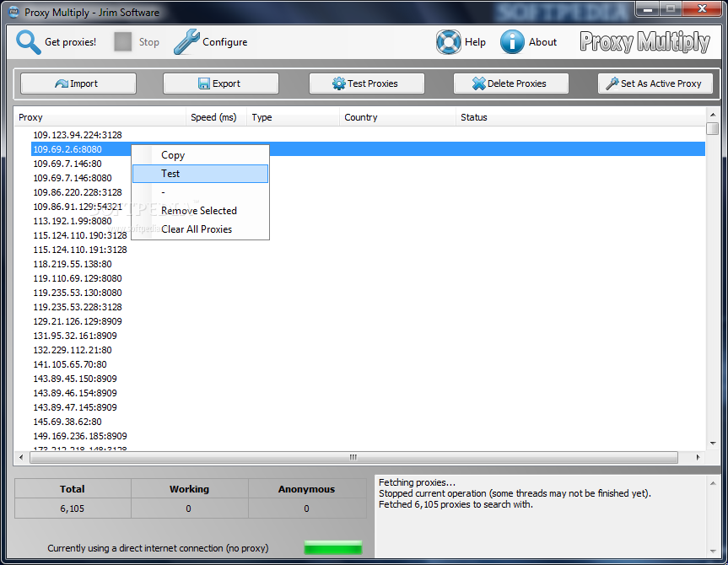Click the direct internet connection status text
Screen dimensions: 728x565
pos(158,548)
